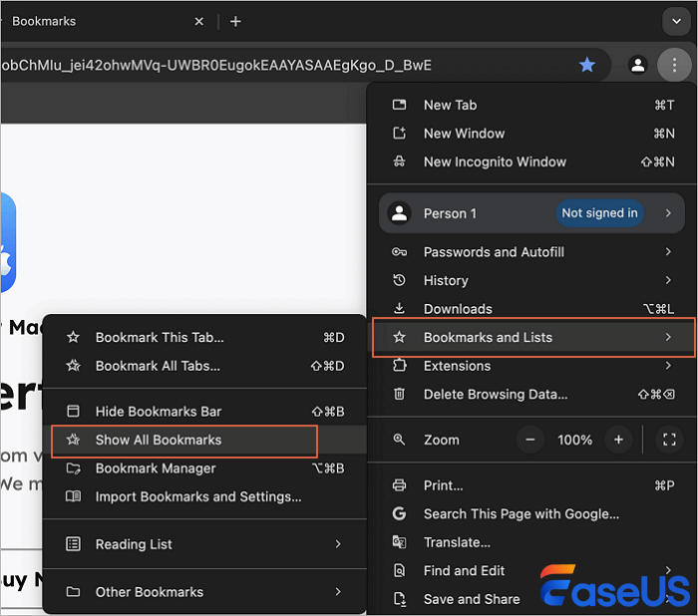Click the new tab plus button
The width and height of the screenshot is (698, 616).
point(235,21)
